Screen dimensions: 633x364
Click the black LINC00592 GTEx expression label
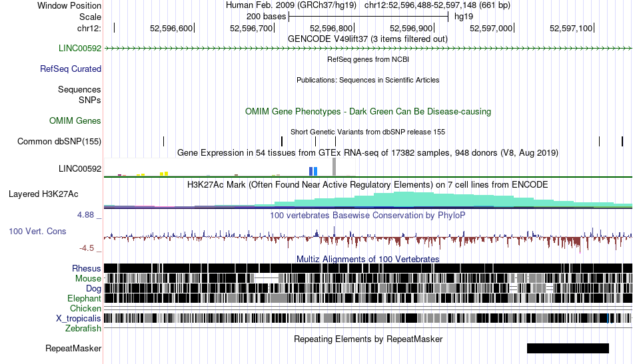[80, 168]
